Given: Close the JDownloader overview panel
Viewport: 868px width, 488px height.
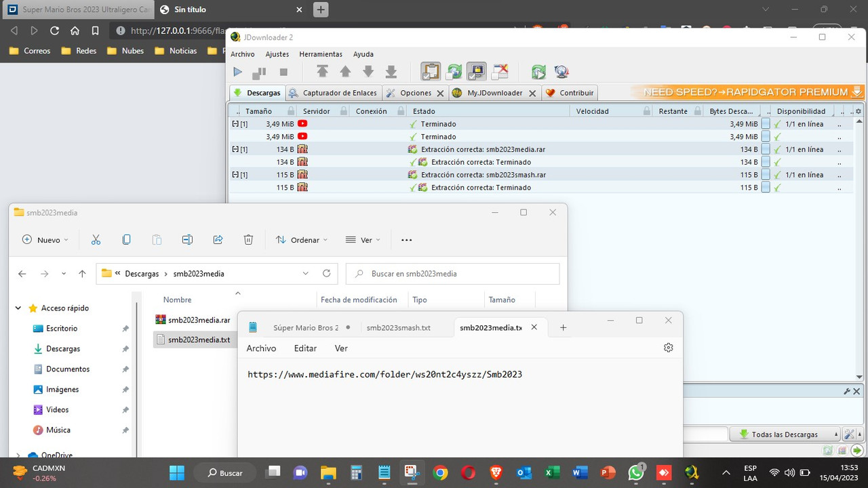Looking at the screenshot, I should coord(856,392).
